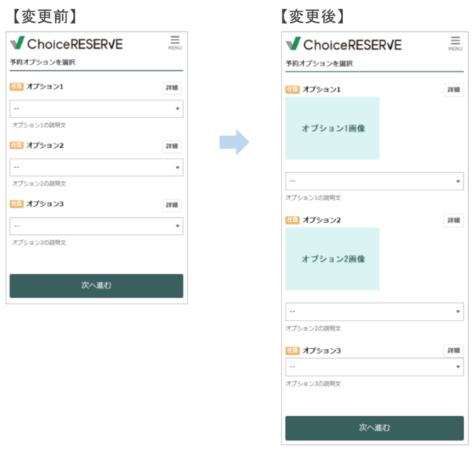
Task: Click オプション2の説明文 text in the before screen
Action: [39, 183]
